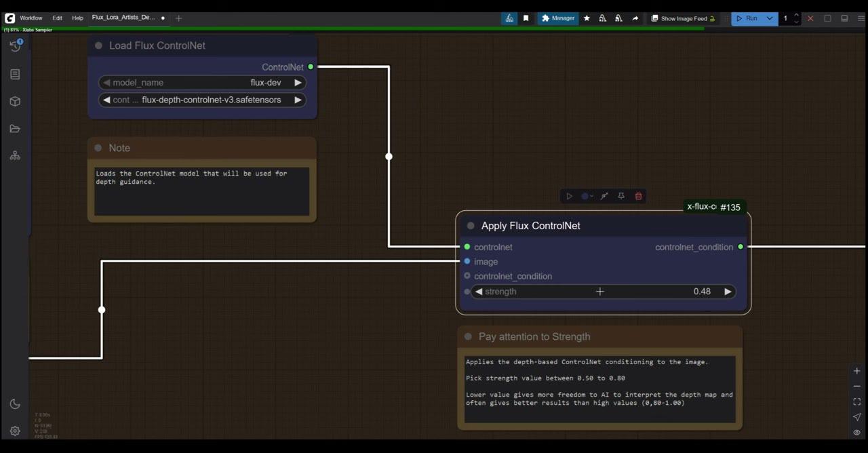Zoom in on the canvas
Screen dimensions: 868x453
pyautogui.click(x=856, y=371)
